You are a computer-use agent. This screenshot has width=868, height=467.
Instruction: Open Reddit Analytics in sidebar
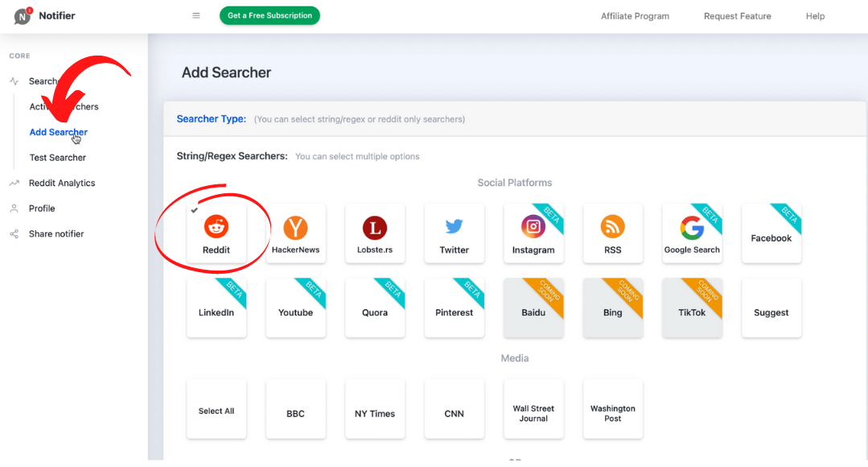pos(62,183)
